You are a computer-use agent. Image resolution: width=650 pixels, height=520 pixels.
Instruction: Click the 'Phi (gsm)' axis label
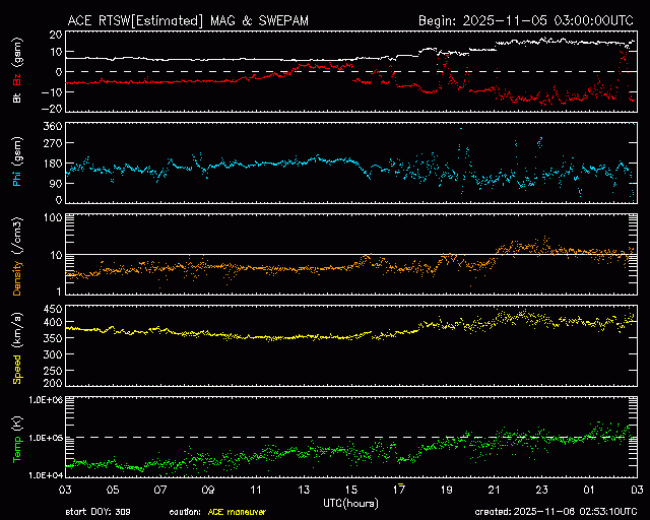17,162
